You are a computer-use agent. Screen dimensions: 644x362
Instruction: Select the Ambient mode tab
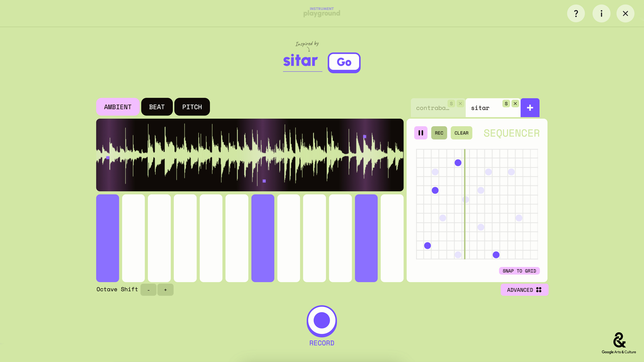pos(118,107)
